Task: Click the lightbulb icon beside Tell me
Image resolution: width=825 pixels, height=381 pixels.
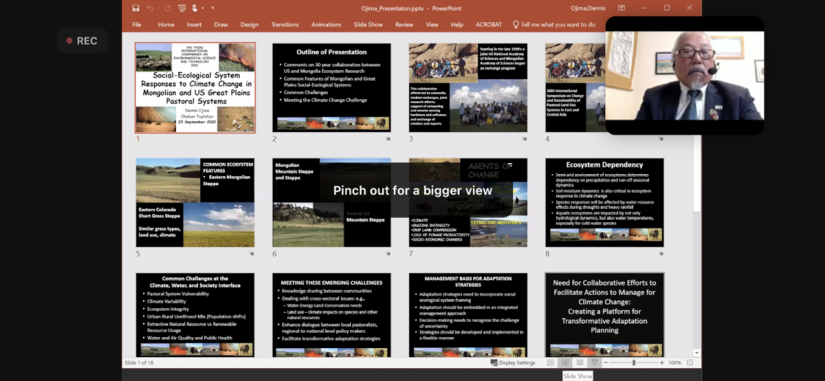Action: coord(516,24)
